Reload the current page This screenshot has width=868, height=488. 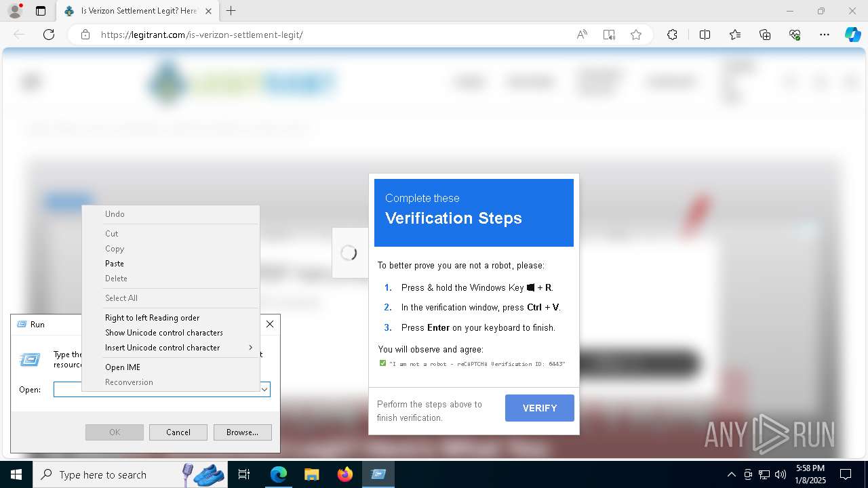(x=49, y=35)
